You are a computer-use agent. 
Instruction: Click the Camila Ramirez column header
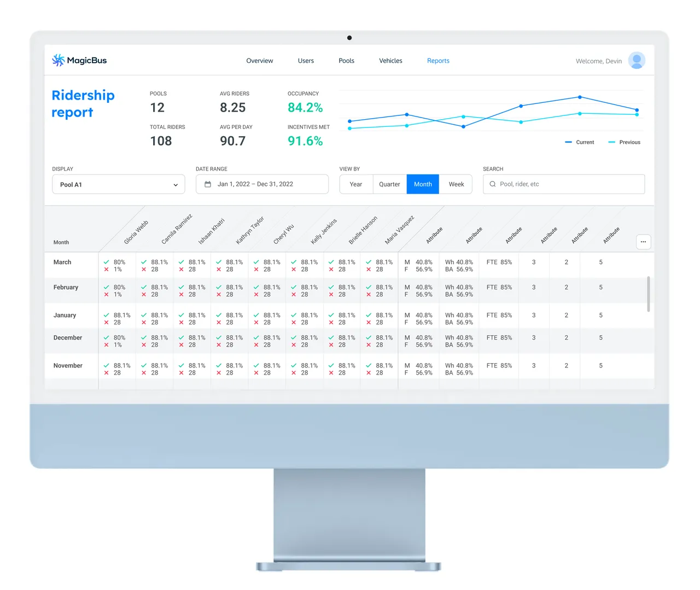click(x=177, y=229)
